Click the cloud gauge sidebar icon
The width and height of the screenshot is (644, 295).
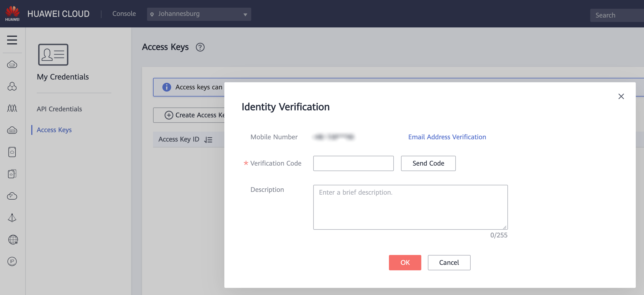tap(12, 196)
